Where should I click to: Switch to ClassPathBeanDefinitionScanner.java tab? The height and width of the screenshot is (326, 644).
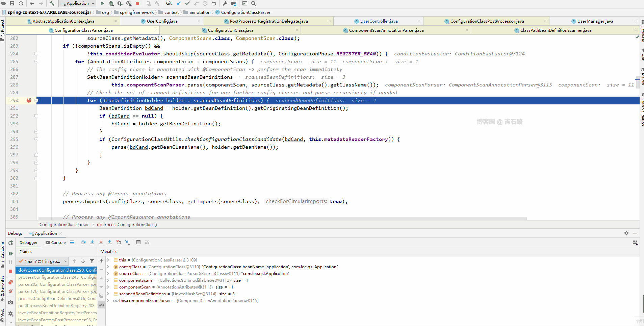[x=556, y=30]
